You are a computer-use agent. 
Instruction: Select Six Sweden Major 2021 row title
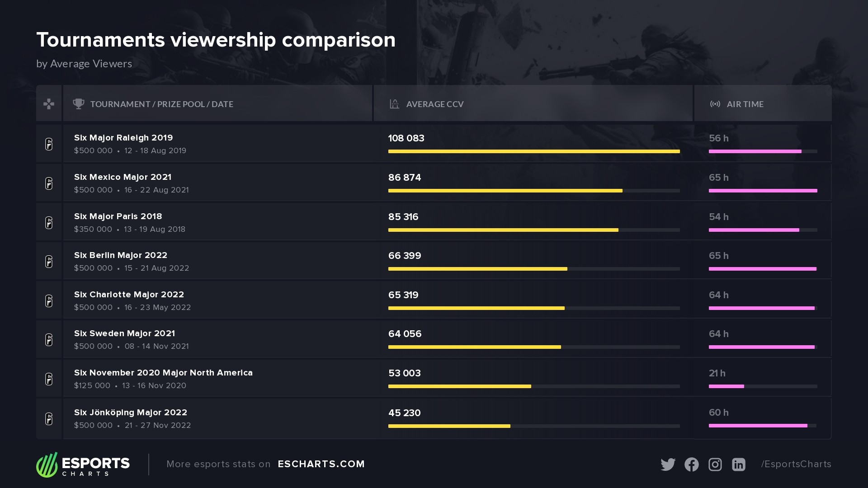(124, 333)
